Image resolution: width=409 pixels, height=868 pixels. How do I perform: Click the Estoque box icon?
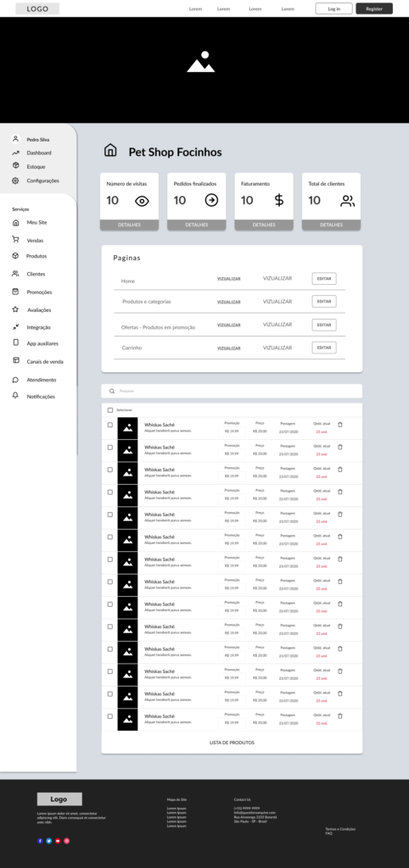point(15,166)
